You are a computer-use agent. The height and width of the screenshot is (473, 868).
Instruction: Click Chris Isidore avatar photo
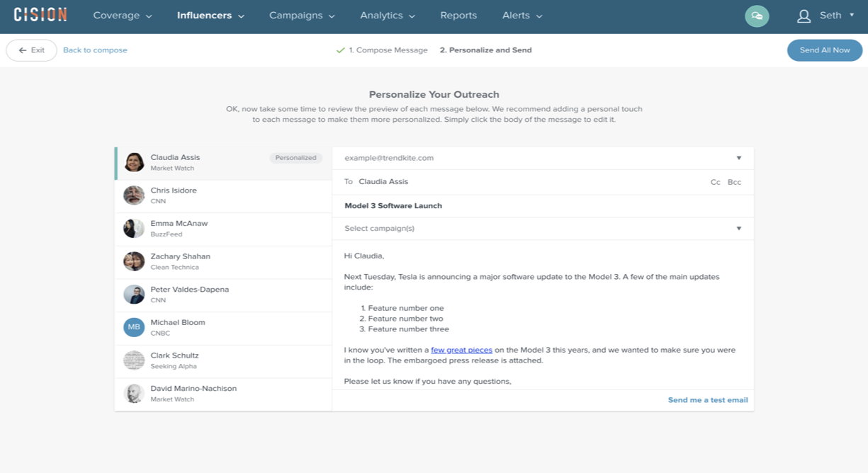pos(134,195)
